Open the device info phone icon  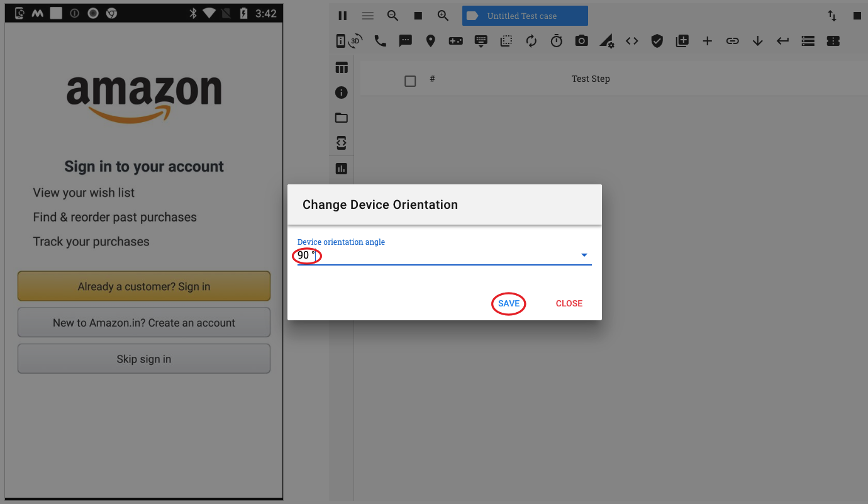coord(341,41)
